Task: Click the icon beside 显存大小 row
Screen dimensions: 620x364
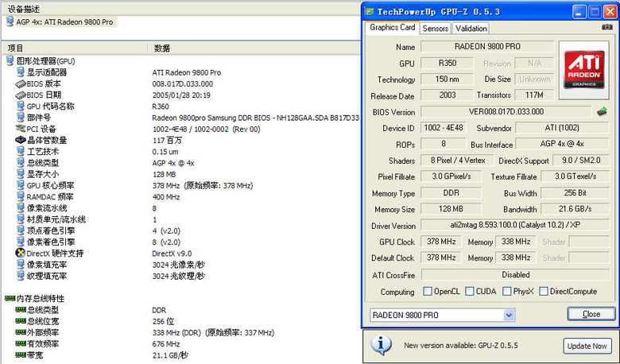Action: 21,174
